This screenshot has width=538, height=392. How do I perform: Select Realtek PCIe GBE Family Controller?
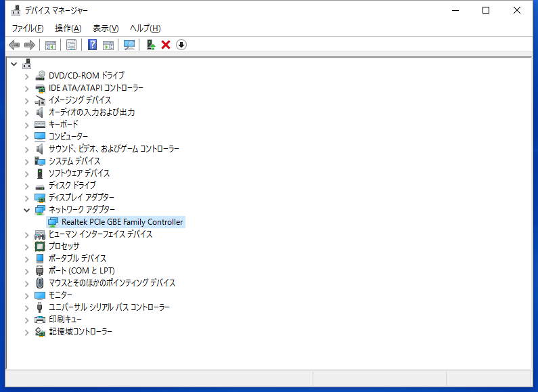(122, 222)
